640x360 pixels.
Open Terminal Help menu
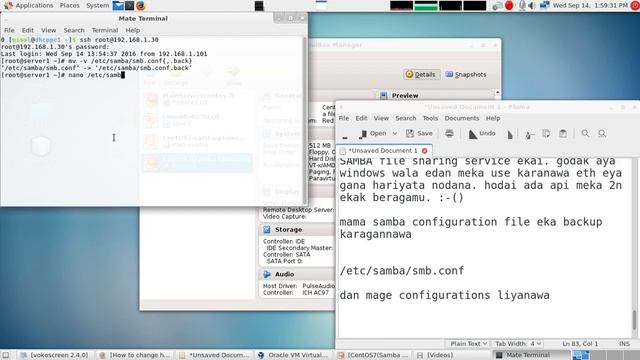(x=132, y=30)
